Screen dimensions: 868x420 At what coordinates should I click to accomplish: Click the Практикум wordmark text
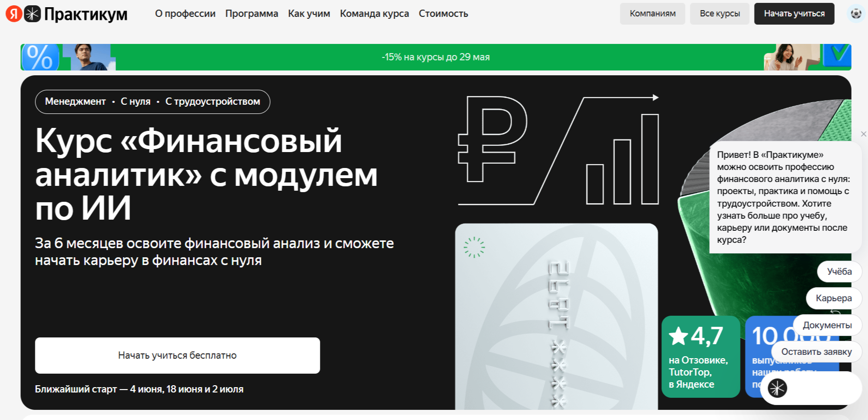click(x=85, y=14)
